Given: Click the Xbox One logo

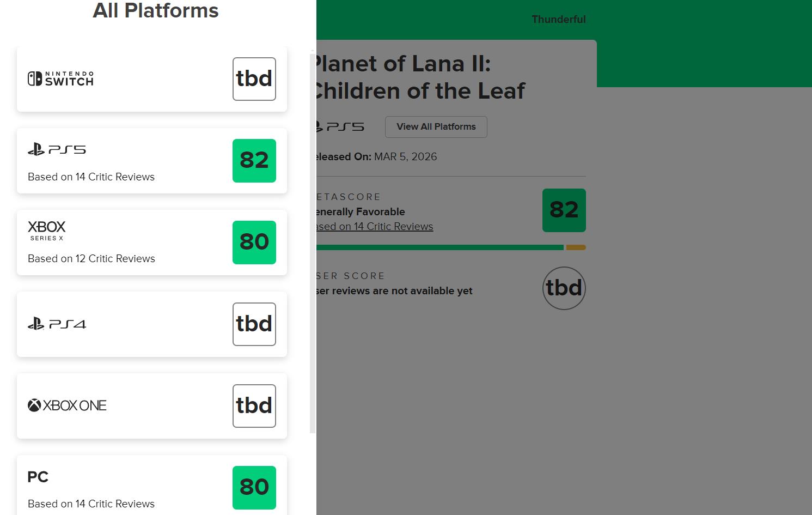Looking at the screenshot, I should (x=67, y=405).
